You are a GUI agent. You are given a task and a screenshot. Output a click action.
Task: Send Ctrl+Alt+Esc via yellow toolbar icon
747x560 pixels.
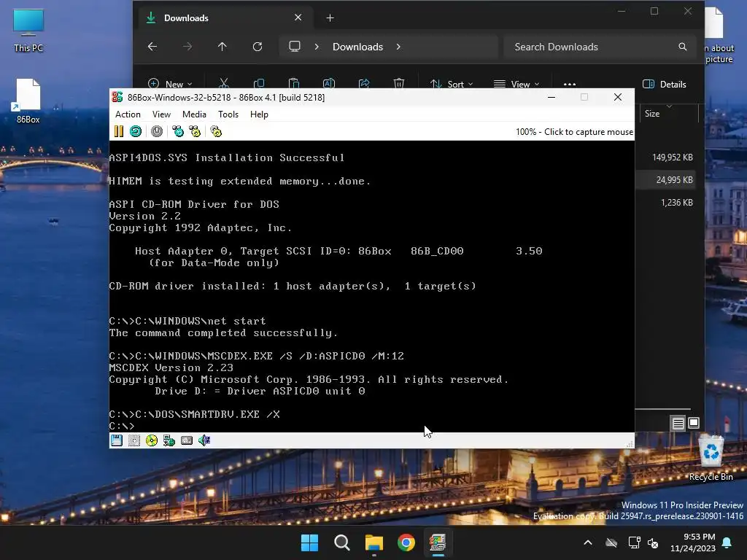(x=195, y=131)
